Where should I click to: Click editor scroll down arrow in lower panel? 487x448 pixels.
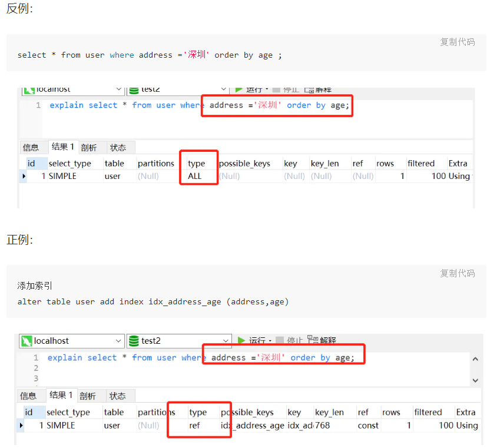point(475,380)
